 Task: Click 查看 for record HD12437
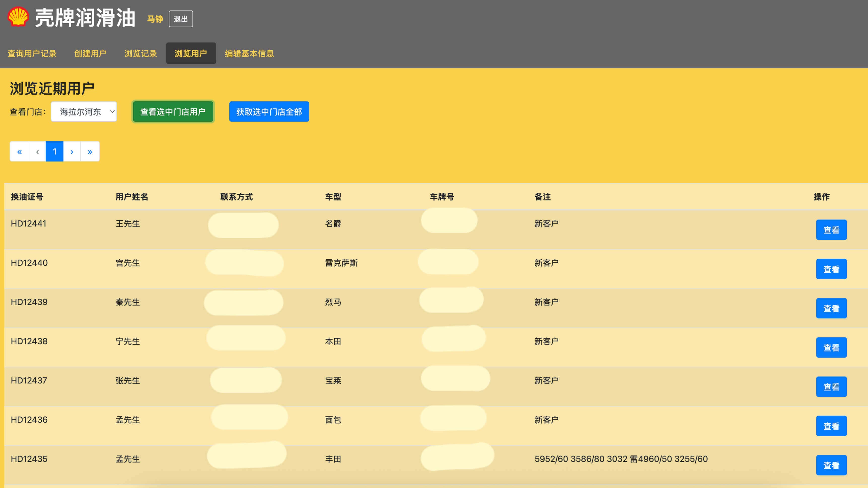(831, 387)
